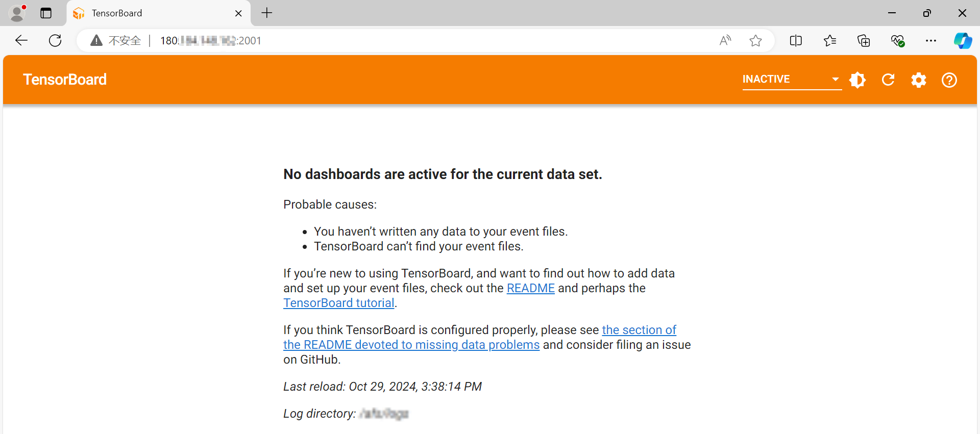
Task: Open browser Collections panel
Action: [864, 41]
